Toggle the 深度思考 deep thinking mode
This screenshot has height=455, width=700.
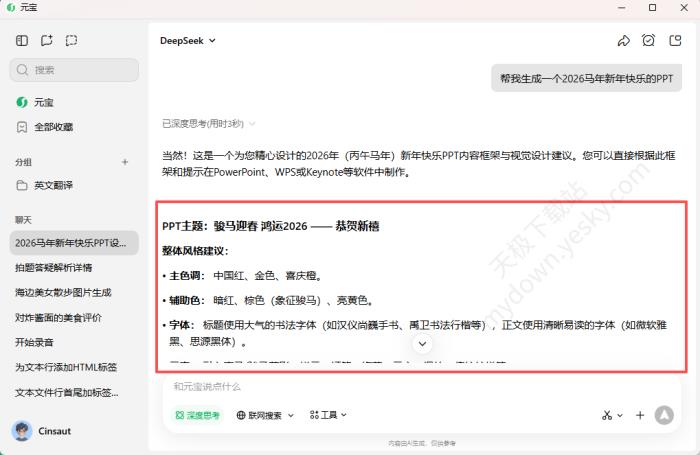[197, 415]
